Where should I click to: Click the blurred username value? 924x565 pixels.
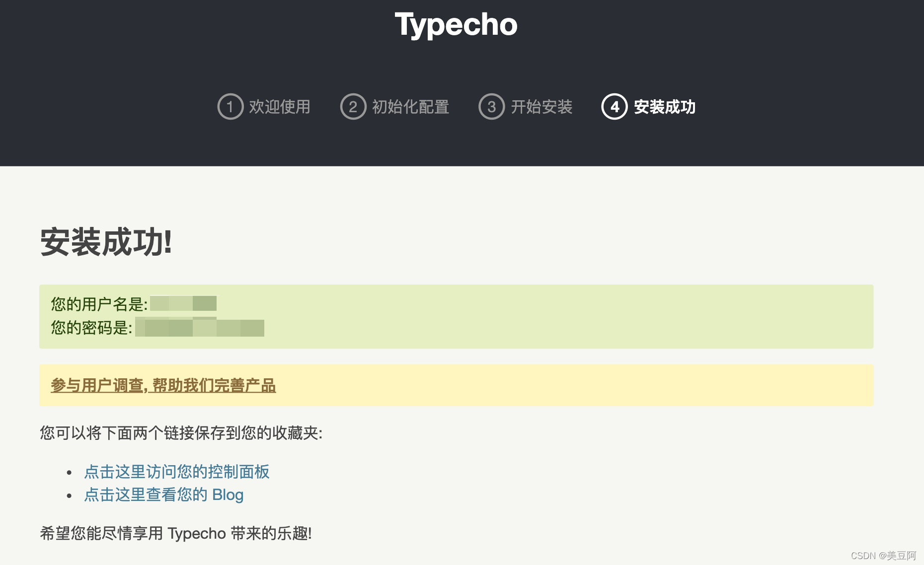(x=183, y=303)
